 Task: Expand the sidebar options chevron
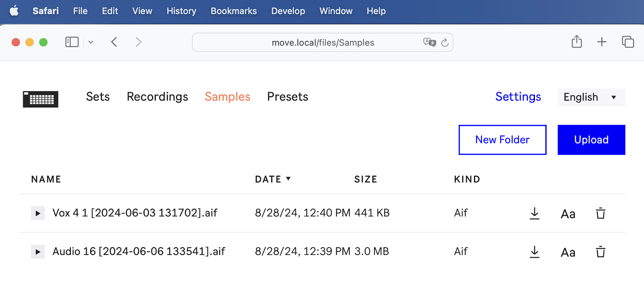pyautogui.click(x=91, y=42)
